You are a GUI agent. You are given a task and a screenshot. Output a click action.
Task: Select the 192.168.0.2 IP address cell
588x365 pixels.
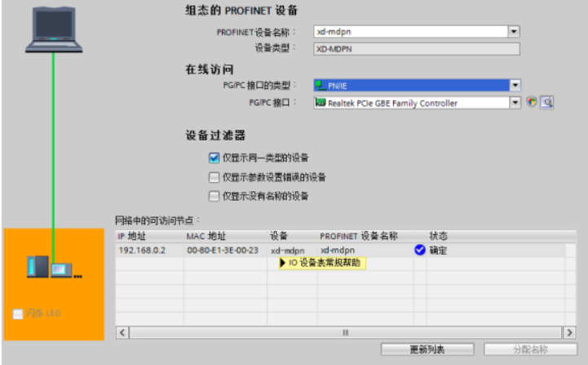point(149,250)
